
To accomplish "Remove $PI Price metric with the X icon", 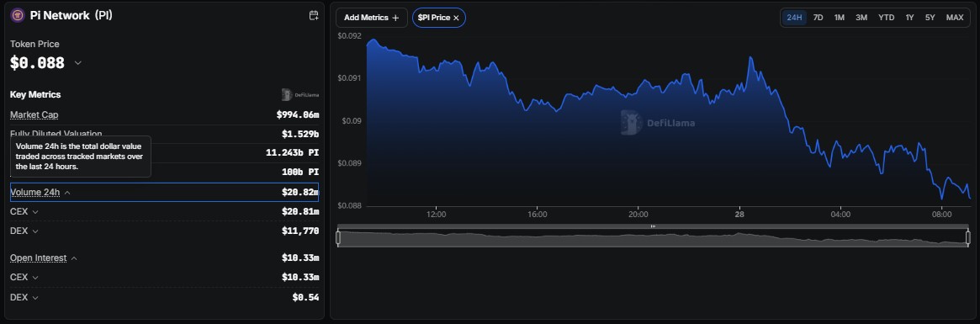I will coord(456,19).
